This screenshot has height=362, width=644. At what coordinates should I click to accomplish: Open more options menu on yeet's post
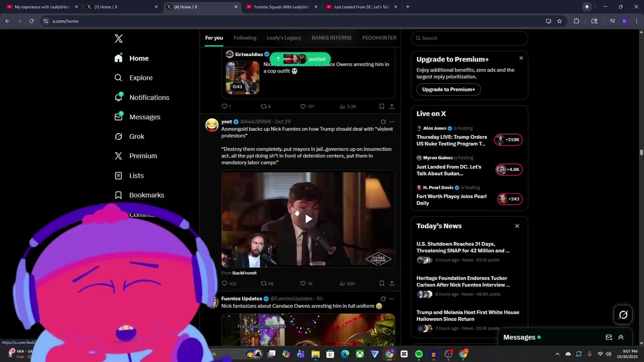pyautogui.click(x=392, y=122)
